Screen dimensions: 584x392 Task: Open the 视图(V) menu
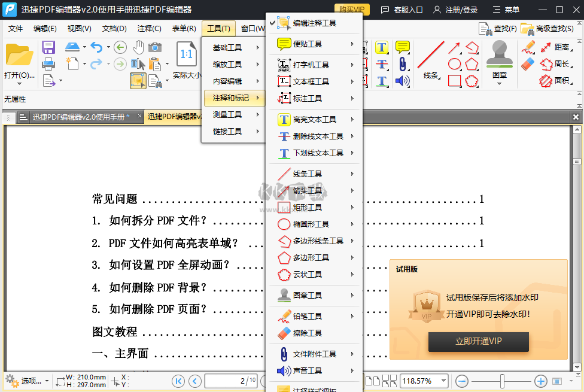click(x=80, y=28)
